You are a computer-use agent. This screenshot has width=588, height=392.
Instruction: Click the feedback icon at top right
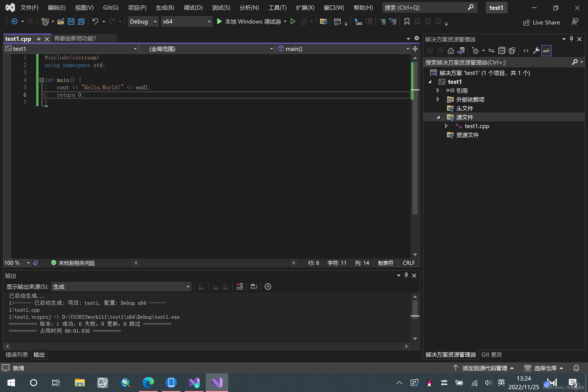[575, 22]
